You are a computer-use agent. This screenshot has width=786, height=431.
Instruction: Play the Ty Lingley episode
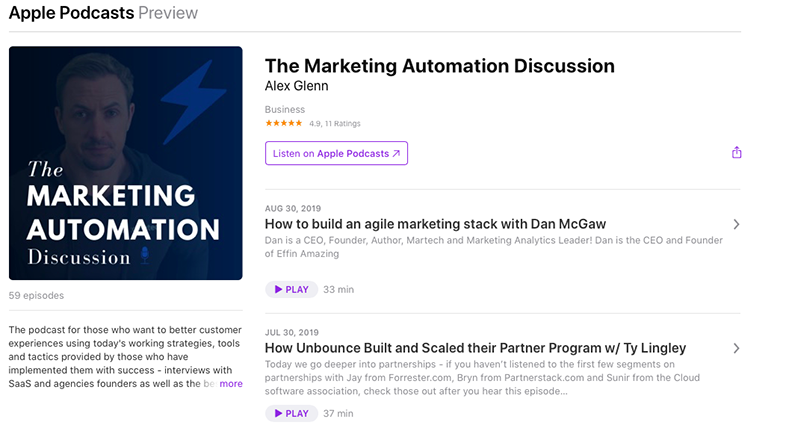pos(291,413)
